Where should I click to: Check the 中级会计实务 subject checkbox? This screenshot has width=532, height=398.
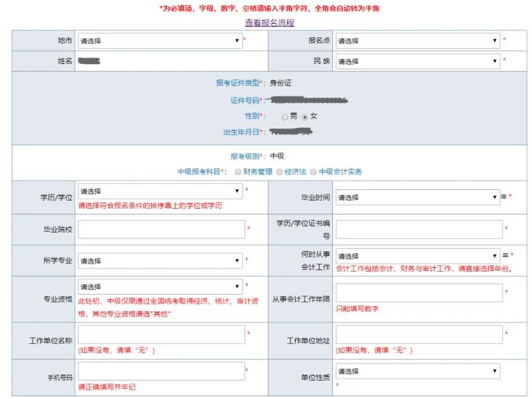[313, 172]
